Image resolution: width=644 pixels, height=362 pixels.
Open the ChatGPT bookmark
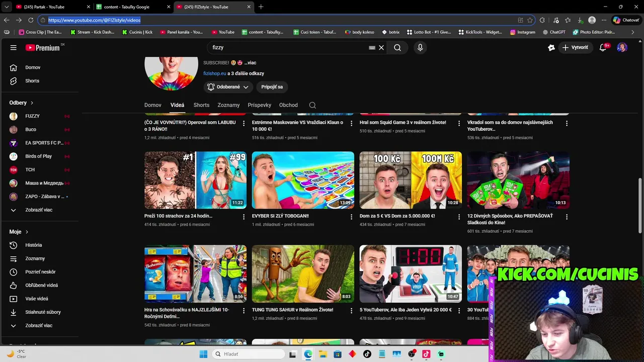coord(554,32)
